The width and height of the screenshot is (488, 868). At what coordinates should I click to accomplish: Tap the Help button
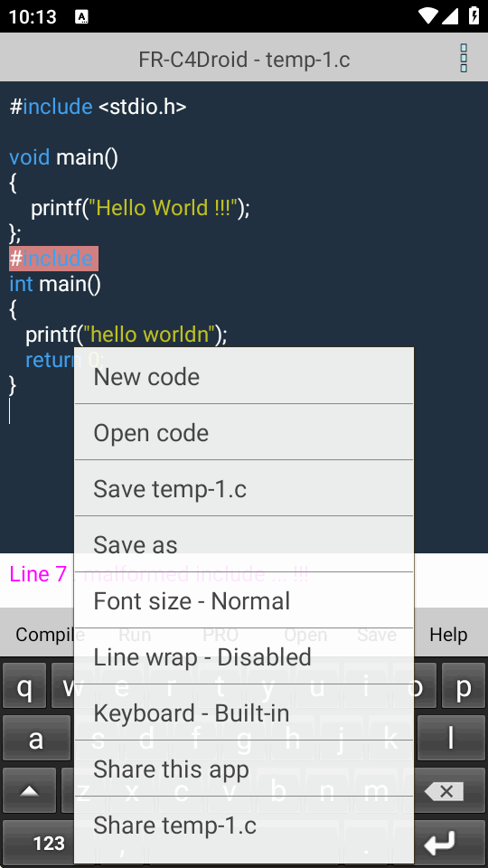click(x=448, y=635)
